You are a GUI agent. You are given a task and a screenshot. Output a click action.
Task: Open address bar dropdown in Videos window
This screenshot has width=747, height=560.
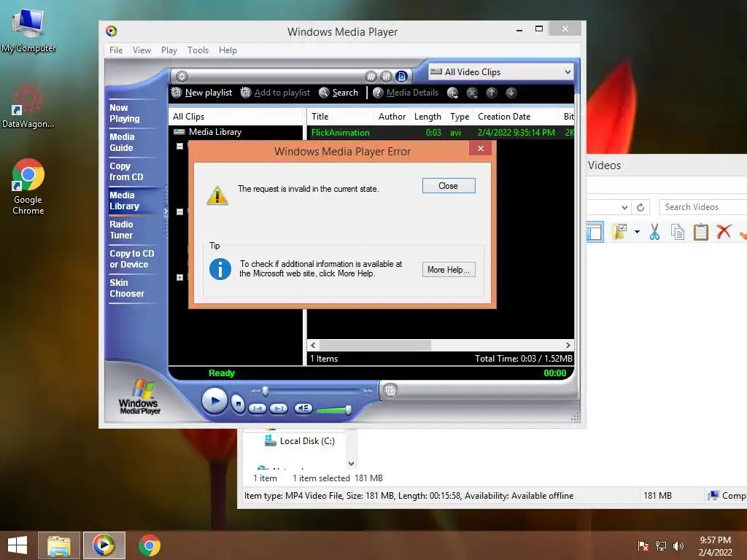[x=624, y=207]
